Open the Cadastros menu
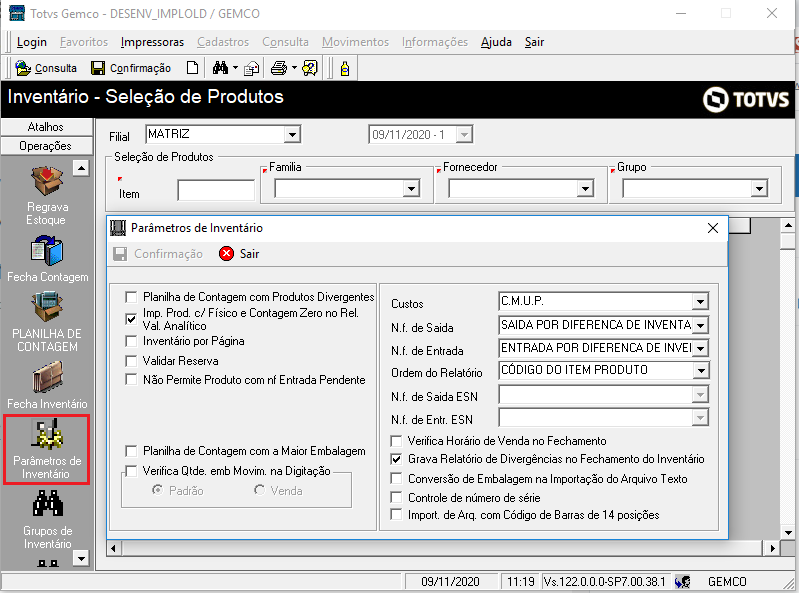Image resolution: width=799 pixels, height=593 pixels. 223,42
